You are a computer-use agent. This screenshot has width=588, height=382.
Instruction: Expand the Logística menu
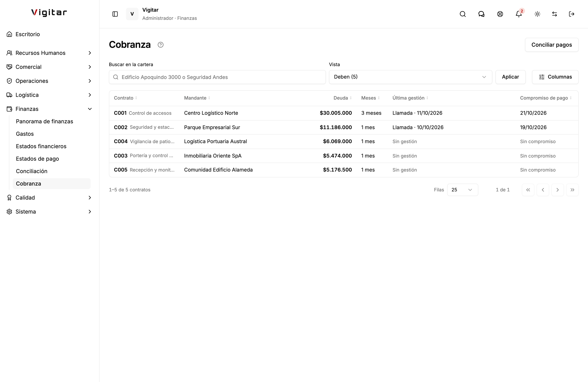tap(49, 95)
